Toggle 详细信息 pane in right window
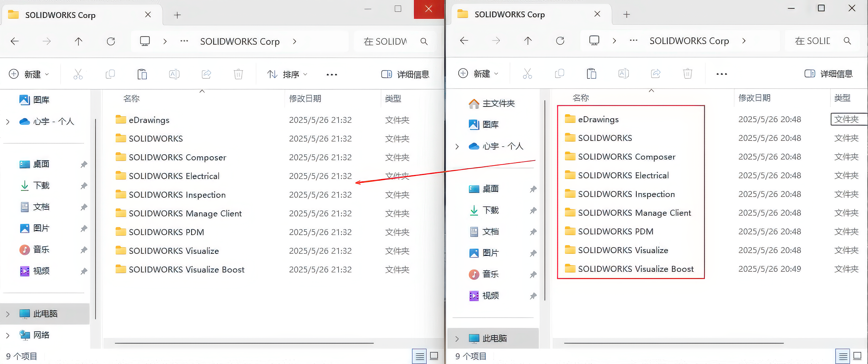This screenshot has width=868, height=364. click(x=828, y=73)
